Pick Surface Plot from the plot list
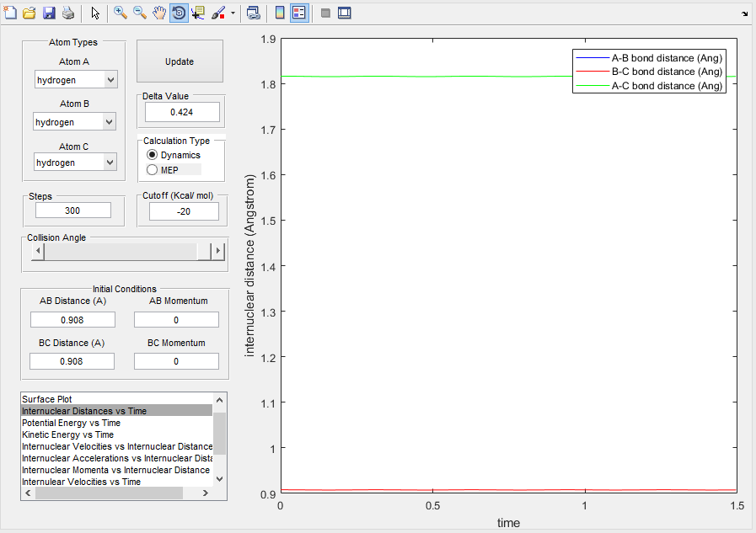 [x=47, y=399]
